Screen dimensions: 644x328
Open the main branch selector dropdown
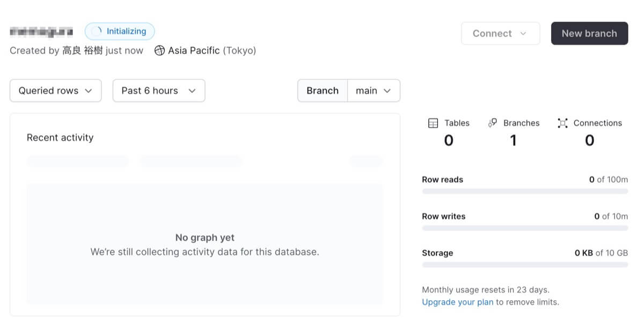(374, 91)
